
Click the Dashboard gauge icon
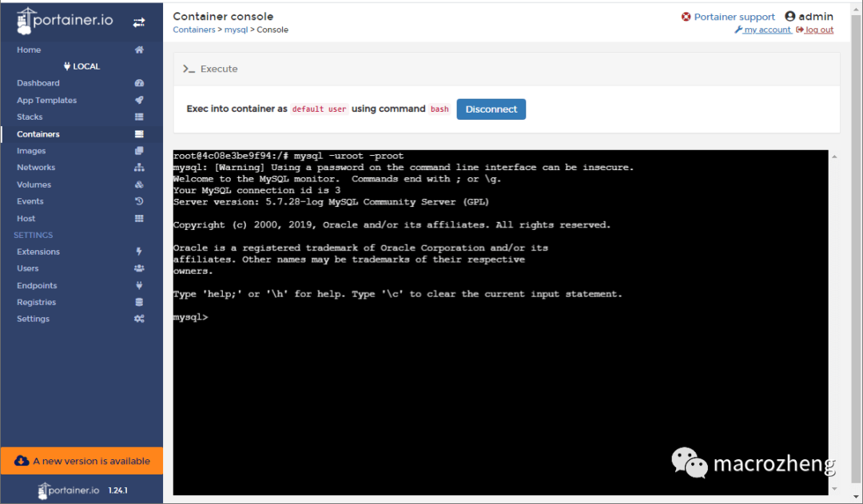[139, 83]
